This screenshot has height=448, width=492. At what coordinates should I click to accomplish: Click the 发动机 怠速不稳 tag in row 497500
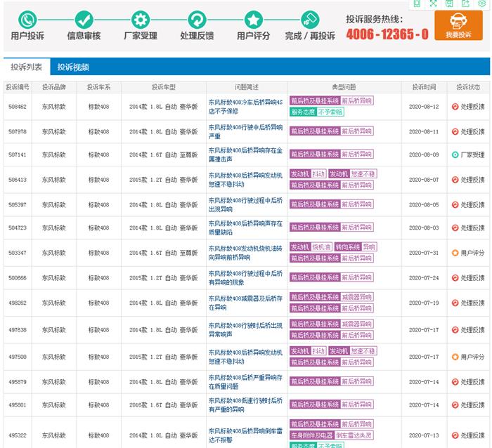tap(353, 351)
